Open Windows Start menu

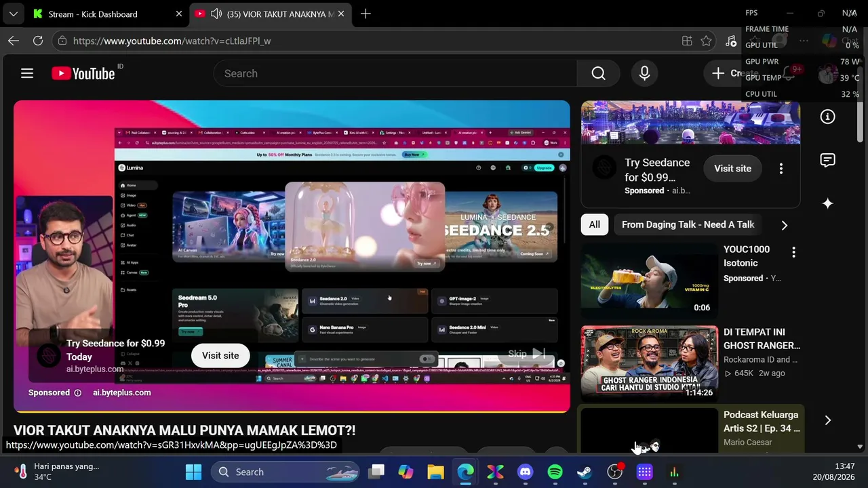pyautogui.click(x=193, y=472)
